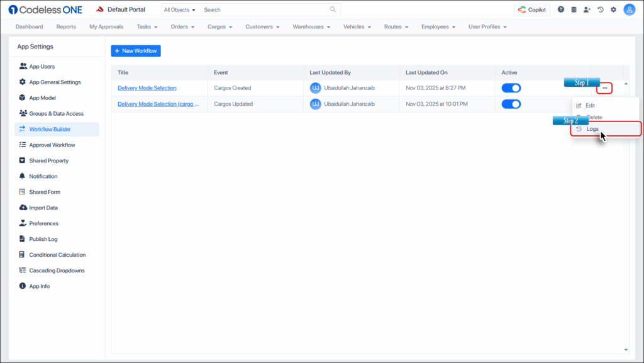
Task: Open the history clock icon in header
Action: coord(601,10)
